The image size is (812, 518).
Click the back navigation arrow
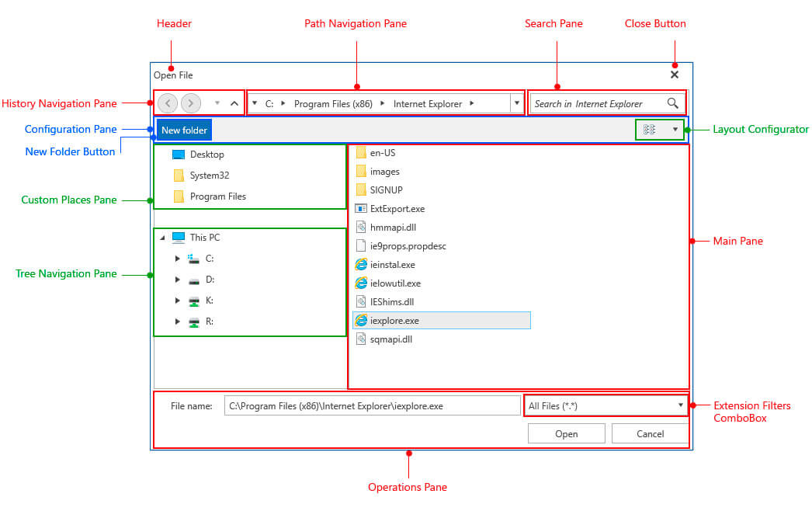(x=168, y=103)
